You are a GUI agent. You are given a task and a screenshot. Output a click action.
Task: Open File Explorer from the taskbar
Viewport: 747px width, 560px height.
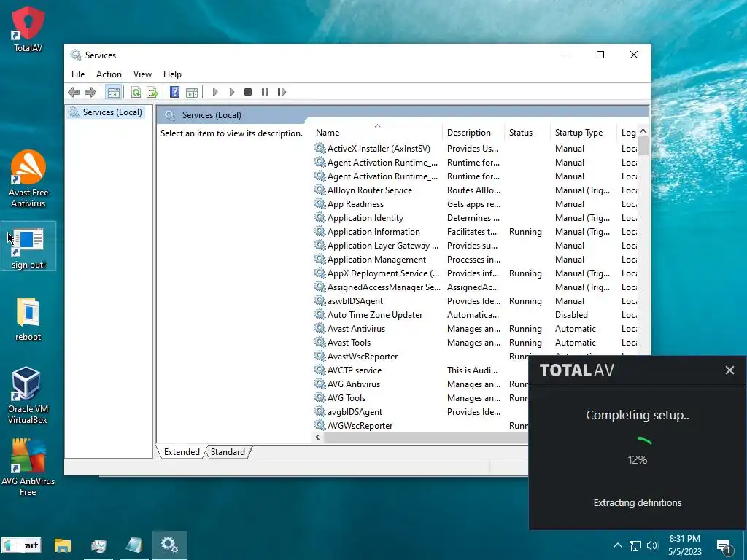(63, 545)
